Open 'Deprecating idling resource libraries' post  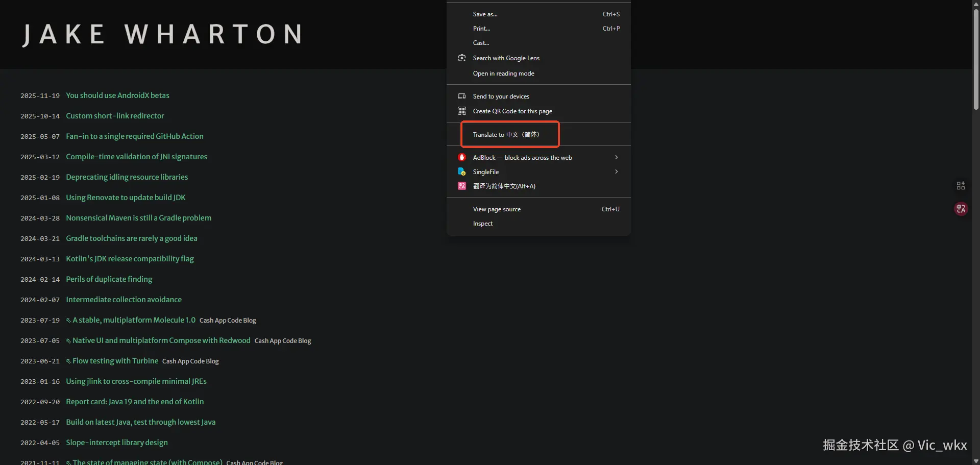tap(127, 177)
